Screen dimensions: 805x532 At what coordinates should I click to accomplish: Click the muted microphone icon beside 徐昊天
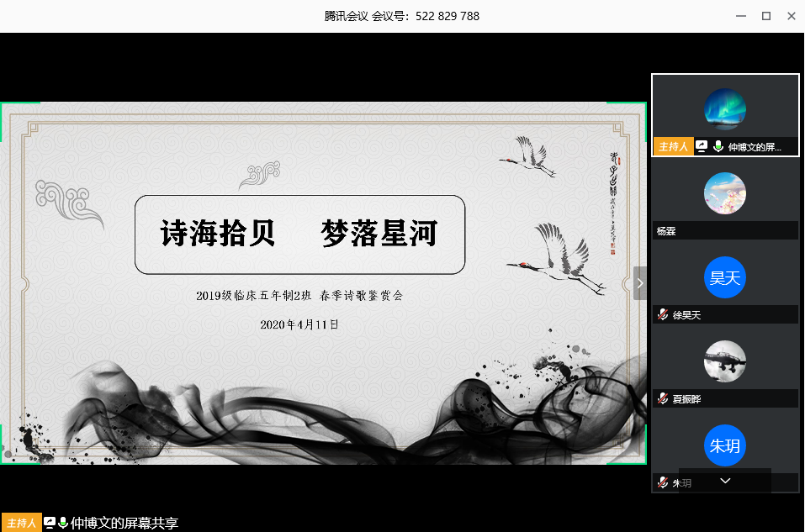point(663,315)
